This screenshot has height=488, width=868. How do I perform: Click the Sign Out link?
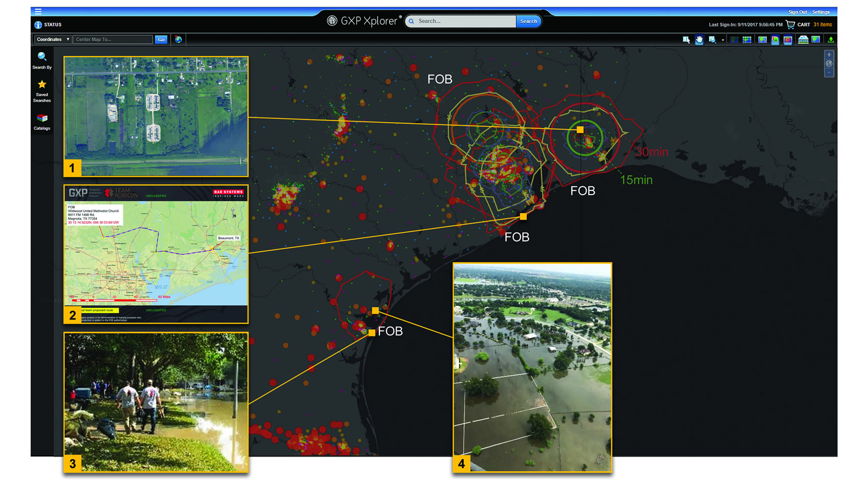click(x=797, y=11)
